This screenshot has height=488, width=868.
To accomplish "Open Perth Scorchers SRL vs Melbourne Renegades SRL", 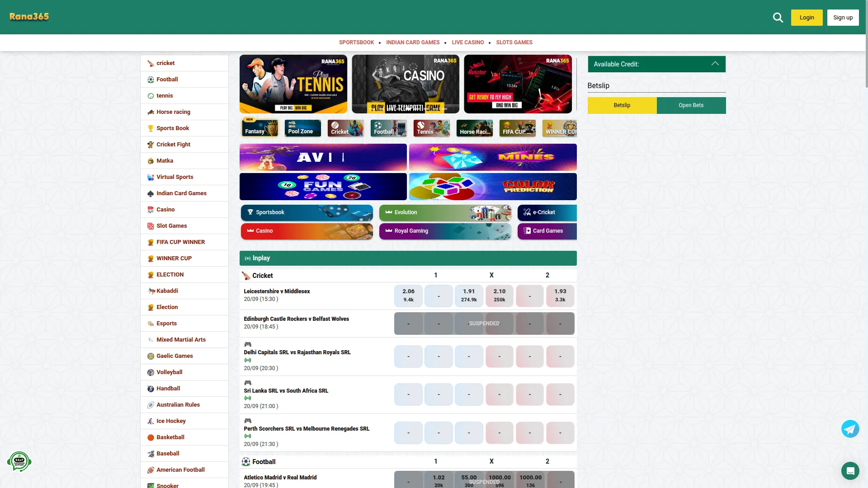I will [307, 429].
